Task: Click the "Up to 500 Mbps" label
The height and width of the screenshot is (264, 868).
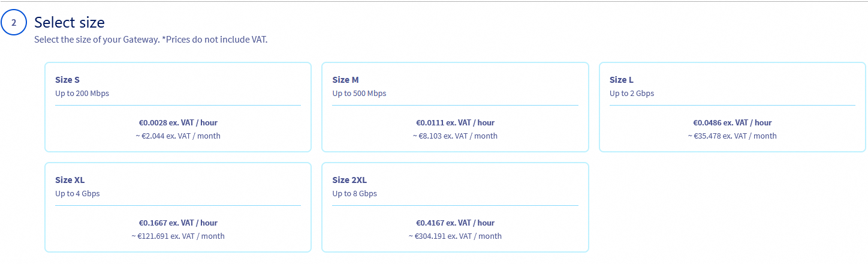Action: (x=359, y=94)
